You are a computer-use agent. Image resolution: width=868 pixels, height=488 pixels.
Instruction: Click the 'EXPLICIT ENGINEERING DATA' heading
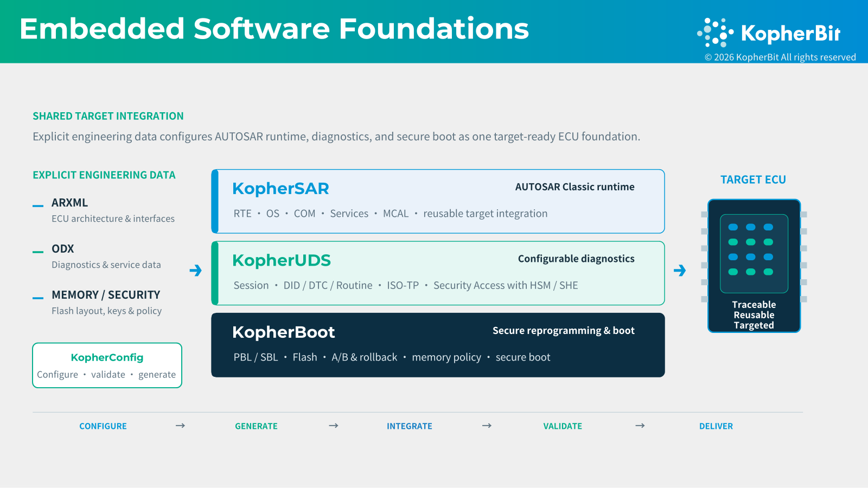click(x=104, y=175)
